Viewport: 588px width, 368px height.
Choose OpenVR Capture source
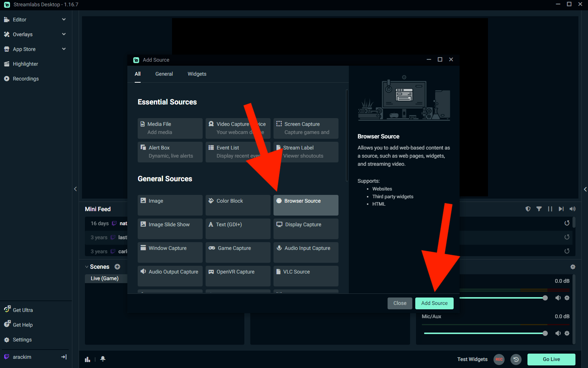coord(238,276)
